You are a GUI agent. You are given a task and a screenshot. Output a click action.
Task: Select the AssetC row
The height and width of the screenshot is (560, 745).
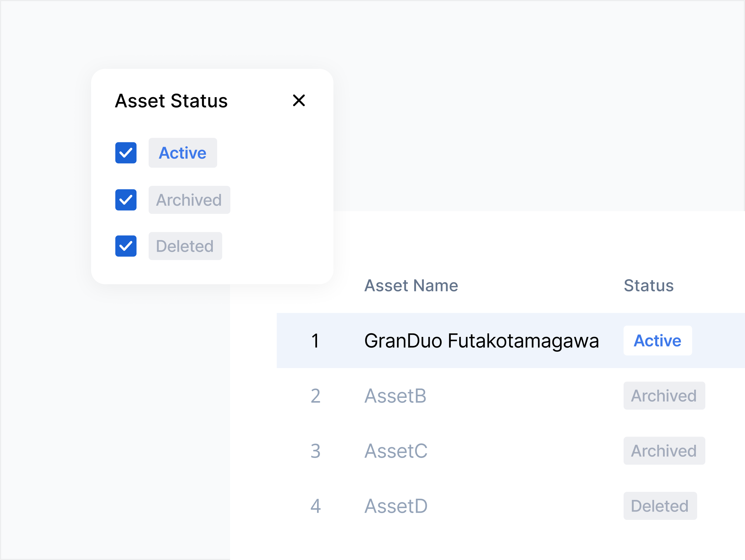396,451
